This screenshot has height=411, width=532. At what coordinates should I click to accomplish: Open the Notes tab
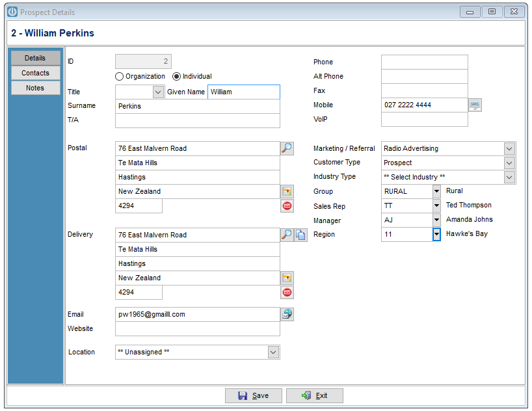tap(35, 88)
